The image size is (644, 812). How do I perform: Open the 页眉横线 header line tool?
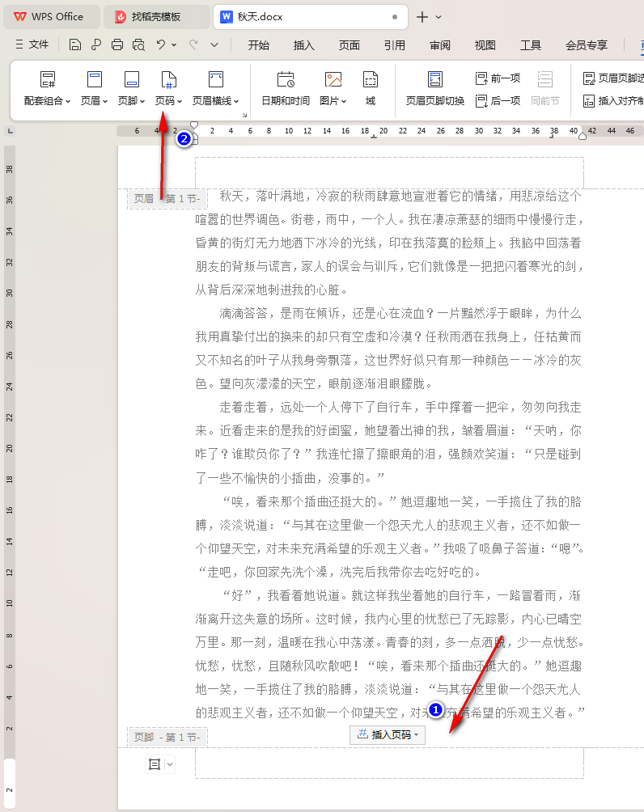(x=215, y=88)
